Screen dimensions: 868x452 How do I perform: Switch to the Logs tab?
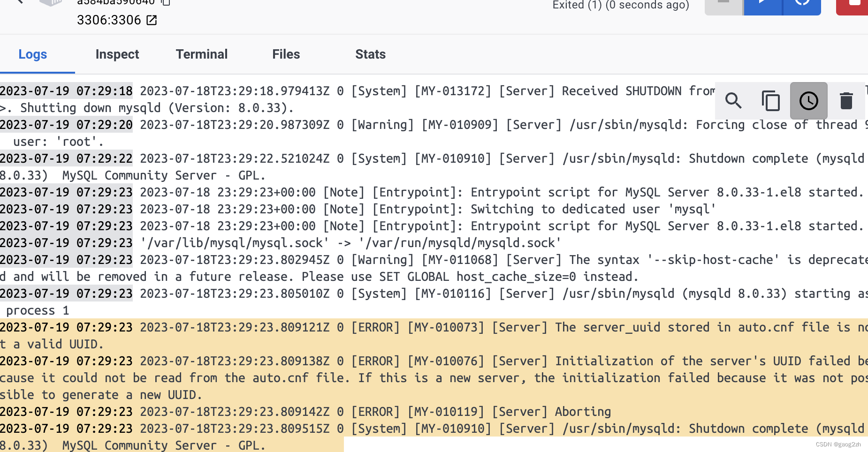pyautogui.click(x=33, y=54)
